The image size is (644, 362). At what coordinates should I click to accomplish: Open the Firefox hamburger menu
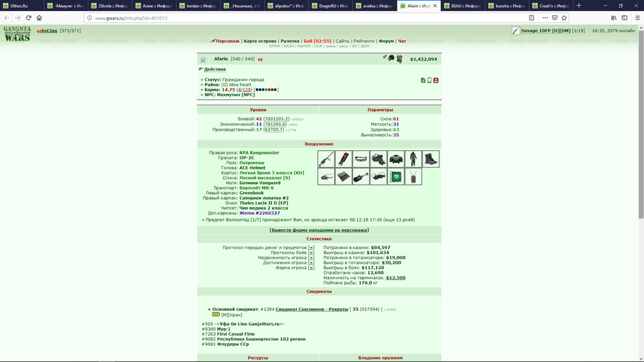pyautogui.click(x=638, y=17)
